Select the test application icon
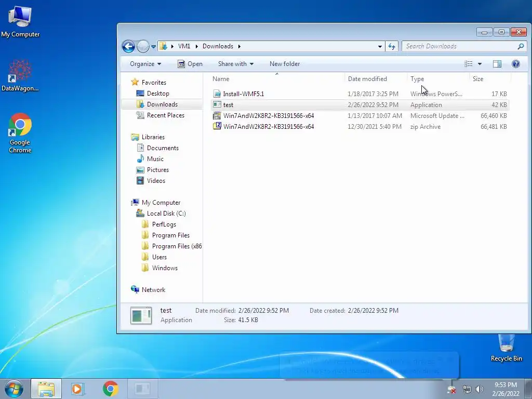 click(x=217, y=105)
